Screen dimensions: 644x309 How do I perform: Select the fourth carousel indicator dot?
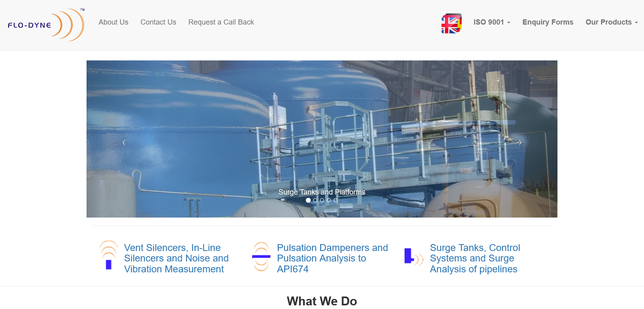click(x=329, y=200)
